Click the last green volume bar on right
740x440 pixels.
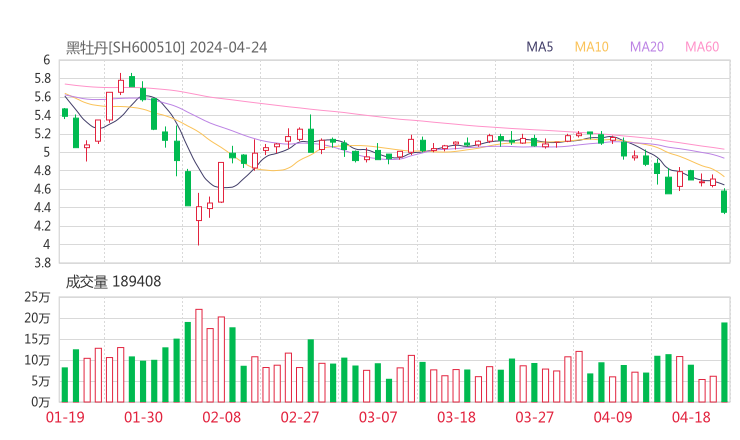coord(724,363)
